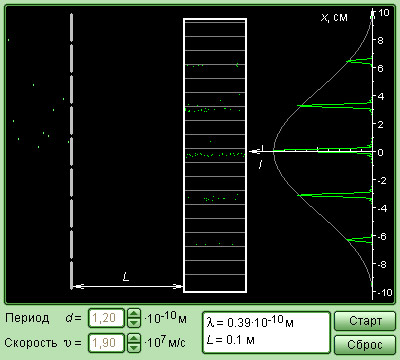The image size is (400, 360).
Task: Click the X, см axis label
Action: click(334, 17)
